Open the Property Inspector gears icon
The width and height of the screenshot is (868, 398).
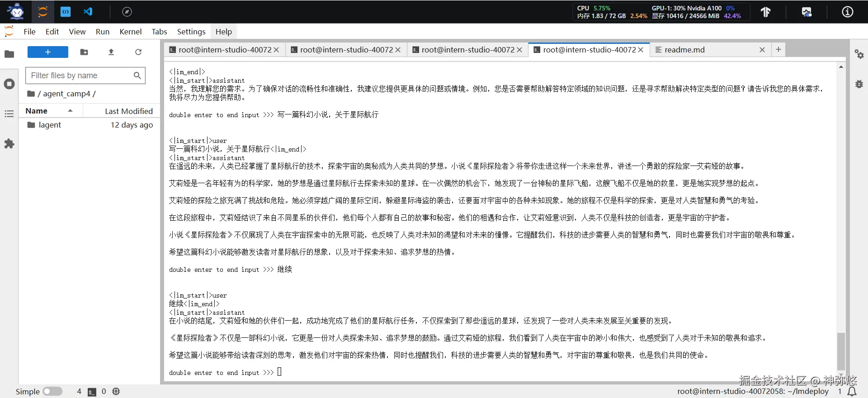pos(859,54)
